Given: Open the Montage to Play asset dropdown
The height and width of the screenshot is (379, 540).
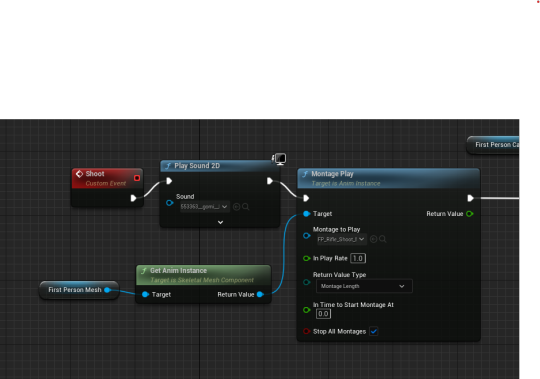Looking at the screenshot, I should [341, 239].
